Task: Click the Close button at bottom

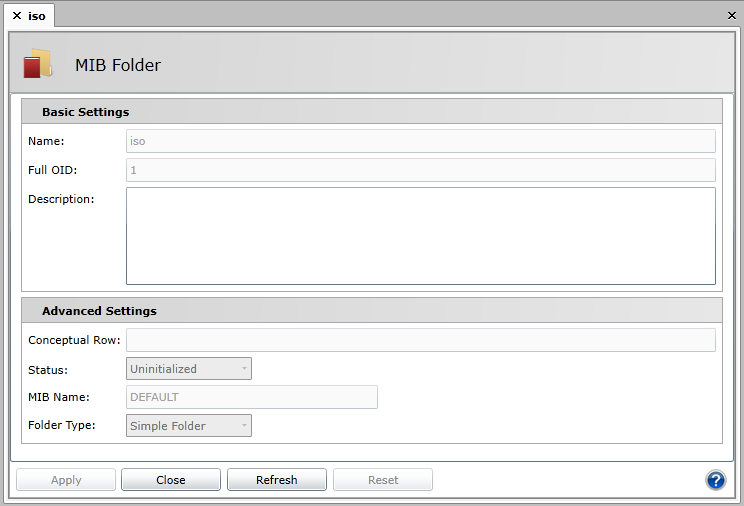Action: coord(171,480)
